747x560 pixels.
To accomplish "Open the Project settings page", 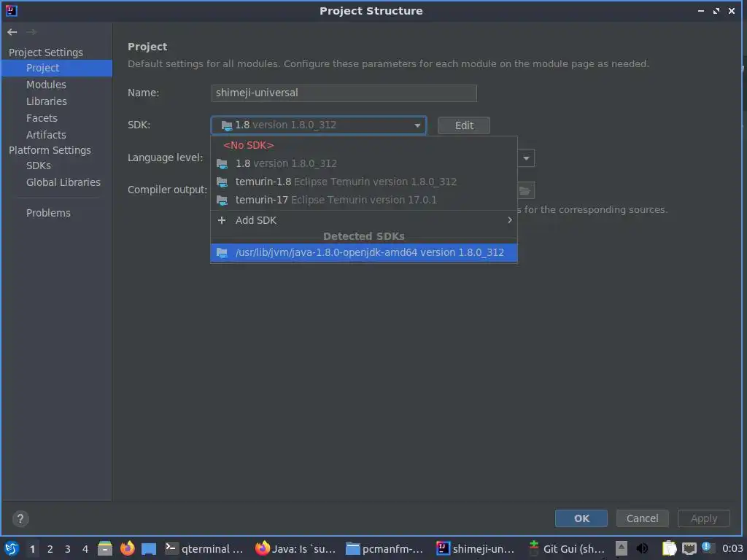I will [x=57, y=68].
